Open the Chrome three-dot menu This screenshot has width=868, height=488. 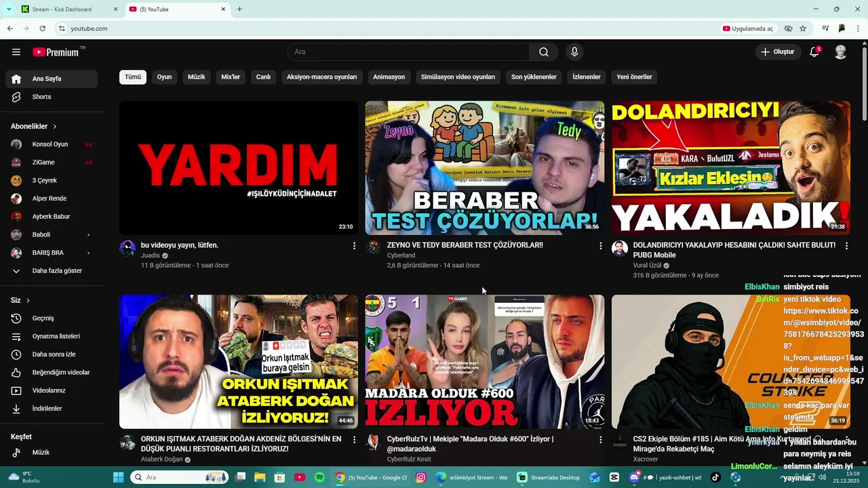pos(858,28)
